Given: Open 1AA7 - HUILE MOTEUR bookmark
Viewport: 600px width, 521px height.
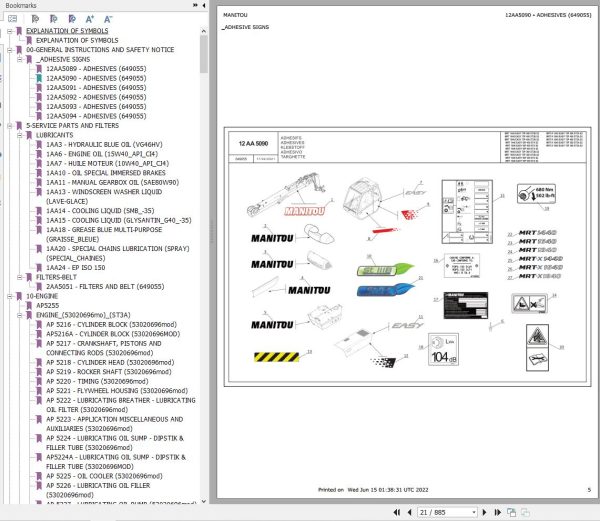Looking at the screenshot, I should [107, 163].
